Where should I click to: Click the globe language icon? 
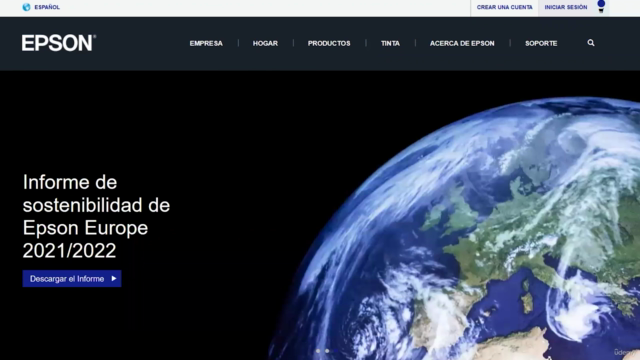click(27, 7)
